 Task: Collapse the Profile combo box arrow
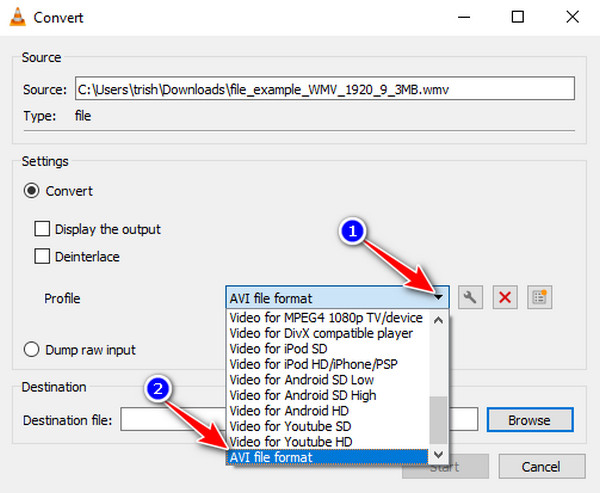tap(439, 297)
